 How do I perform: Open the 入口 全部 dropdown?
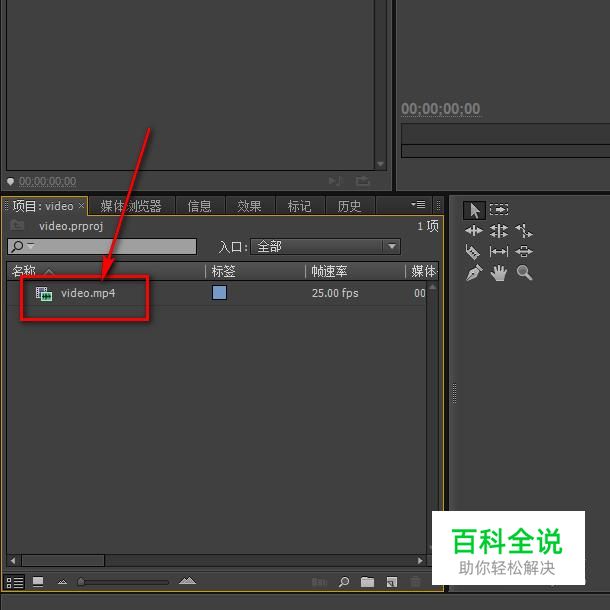[x=325, y=247]
